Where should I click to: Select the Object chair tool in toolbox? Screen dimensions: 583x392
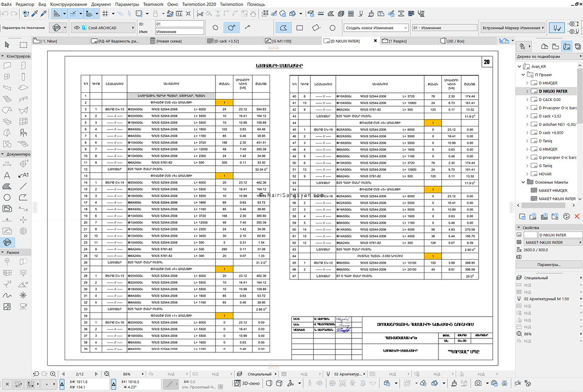point(23,132)
